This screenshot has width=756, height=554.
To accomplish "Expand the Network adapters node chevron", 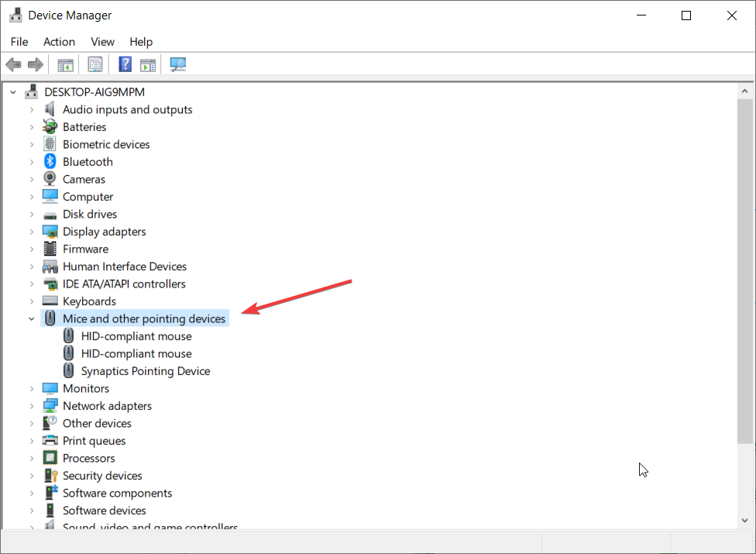I will [x=32, y=406].
